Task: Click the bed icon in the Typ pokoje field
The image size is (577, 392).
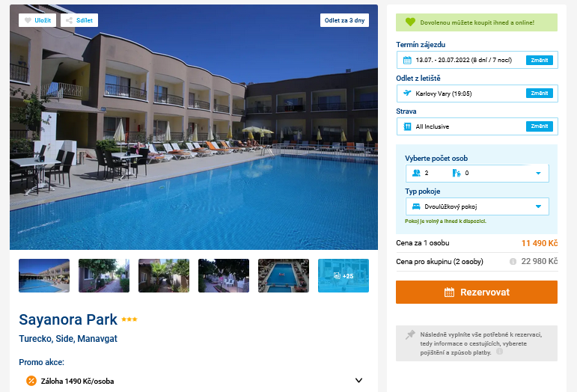Action: click(416, 206)
